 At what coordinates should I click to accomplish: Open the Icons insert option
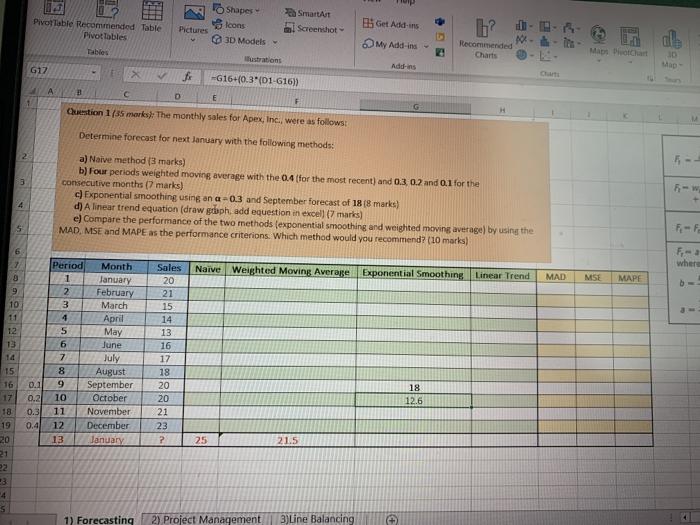(x=229, y=25)
